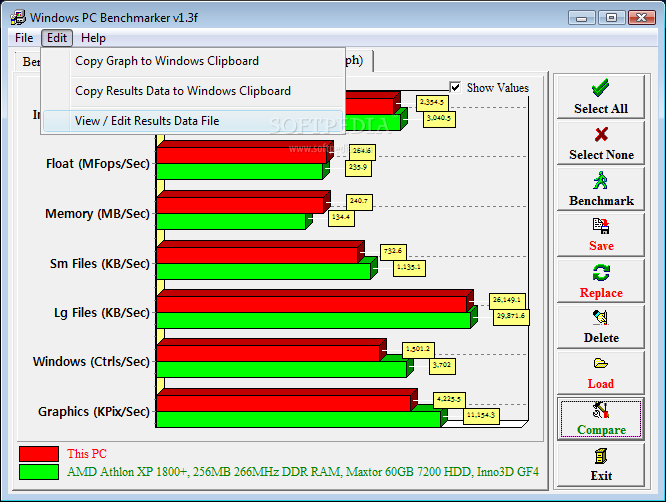Click the Select All button label
The height and width of the screenshot is (502, 666).
click(x=601, y=109)
